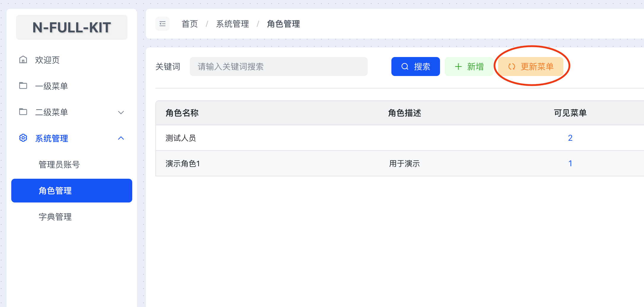Screen dimensions: 644x307
Task: Click the gear icon beside 系统管理
Action: point(23,138)
